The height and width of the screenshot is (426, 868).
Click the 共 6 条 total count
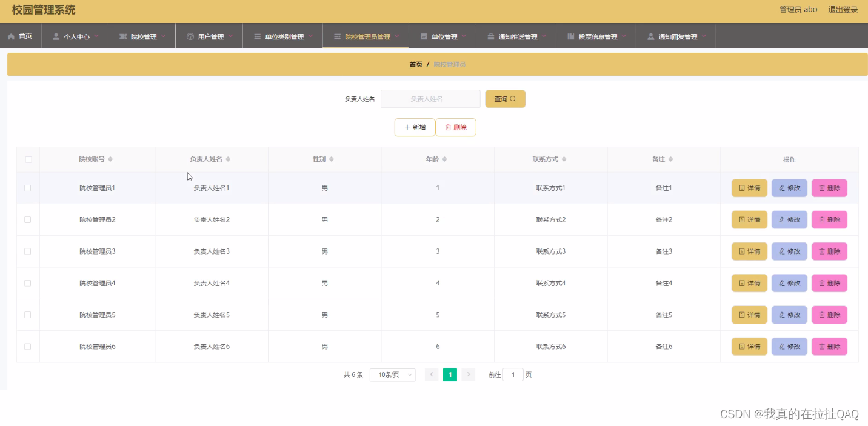tap(353, 374)
